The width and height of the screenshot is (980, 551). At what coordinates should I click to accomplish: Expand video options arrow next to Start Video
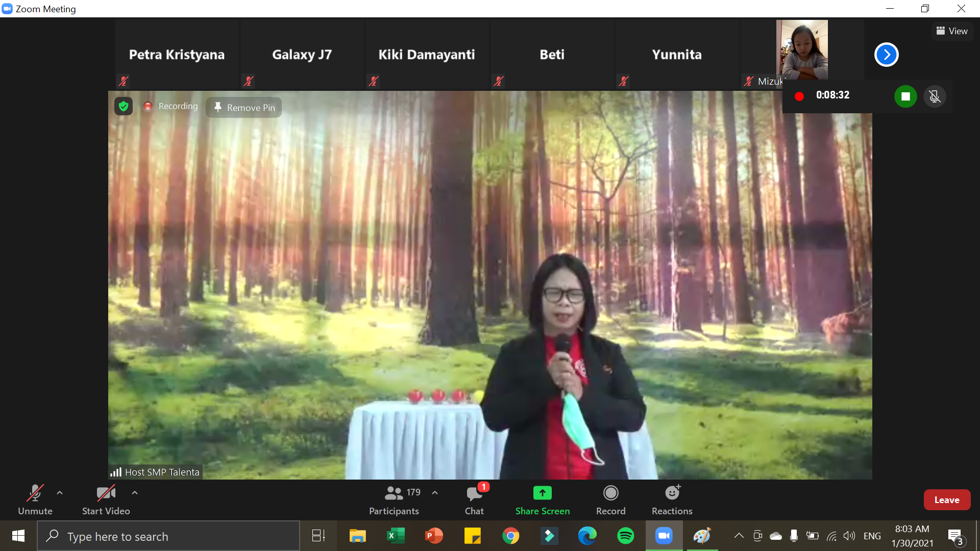[x=135, y=493]
